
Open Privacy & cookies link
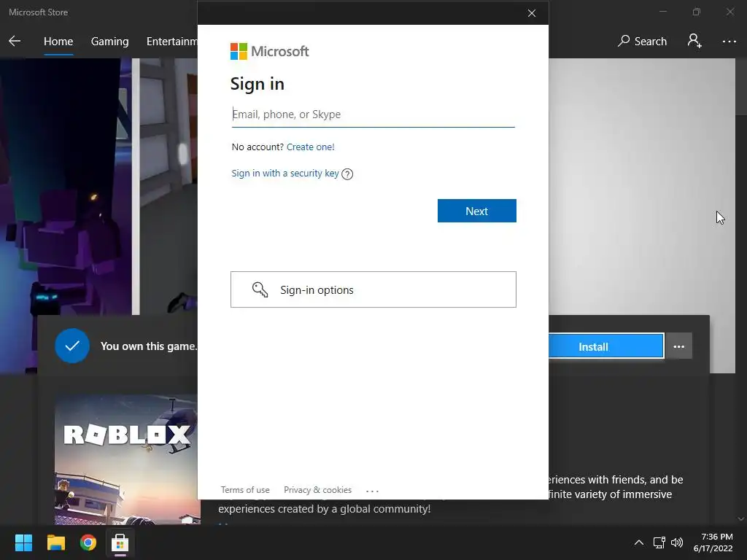tap(318, 490)
